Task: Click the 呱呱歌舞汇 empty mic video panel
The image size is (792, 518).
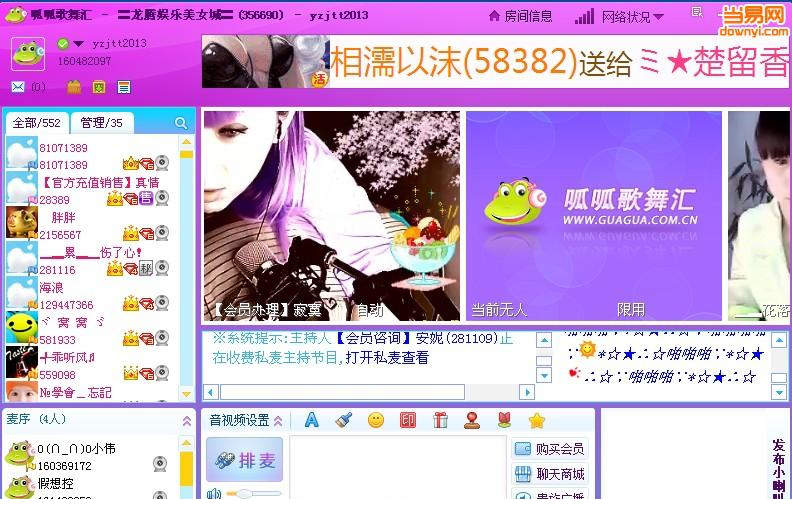Action: 593,216
